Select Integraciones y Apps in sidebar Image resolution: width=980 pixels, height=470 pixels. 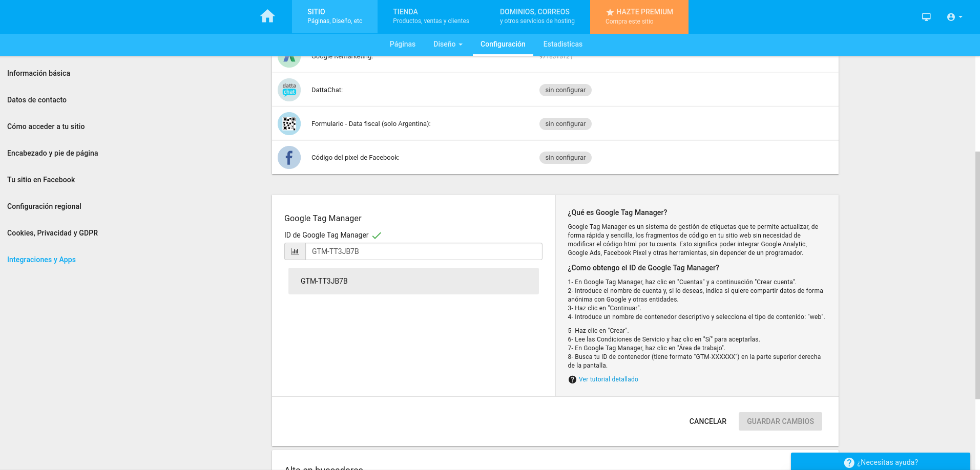pyautogui.click(x=41, y=260)
